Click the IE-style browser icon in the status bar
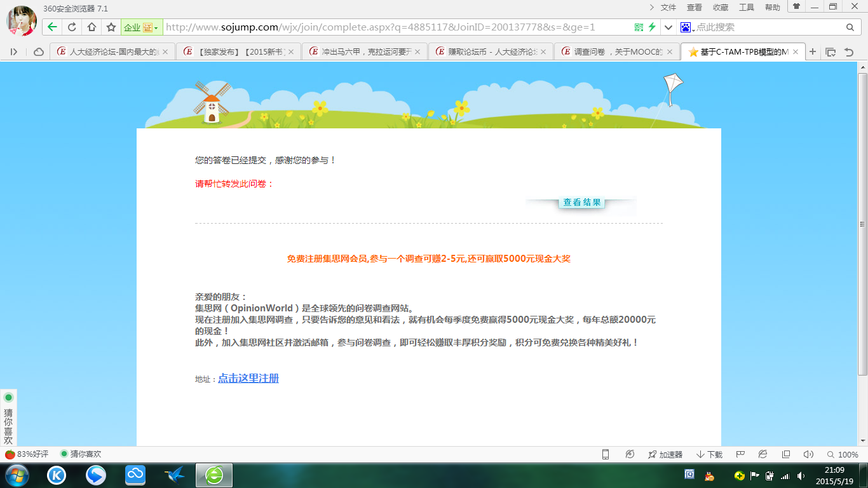The image size is (868, 488). (x=763, y=454)
